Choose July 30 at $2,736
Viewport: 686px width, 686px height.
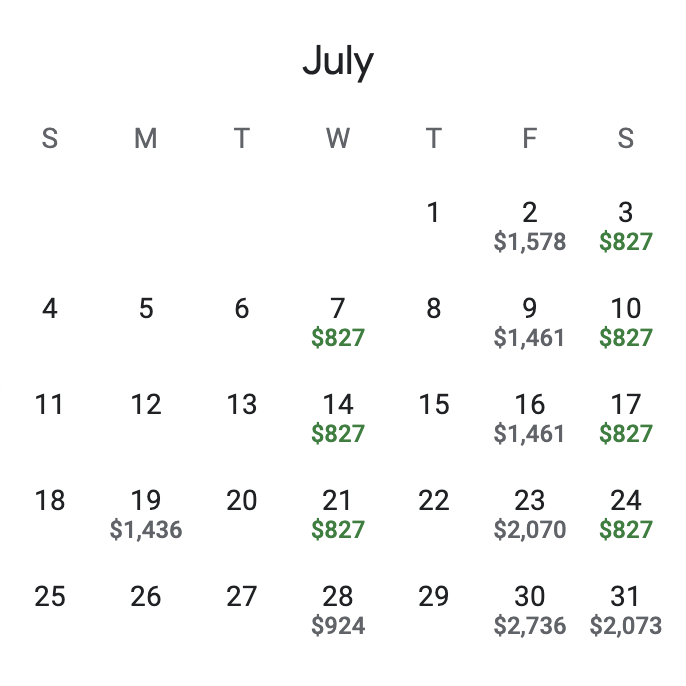[529, 610]
